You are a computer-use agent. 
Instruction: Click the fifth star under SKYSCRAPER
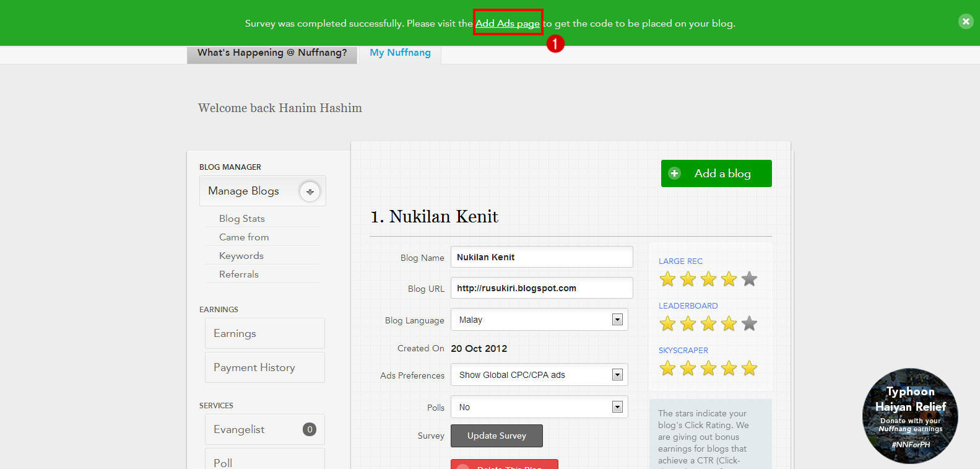749,369
